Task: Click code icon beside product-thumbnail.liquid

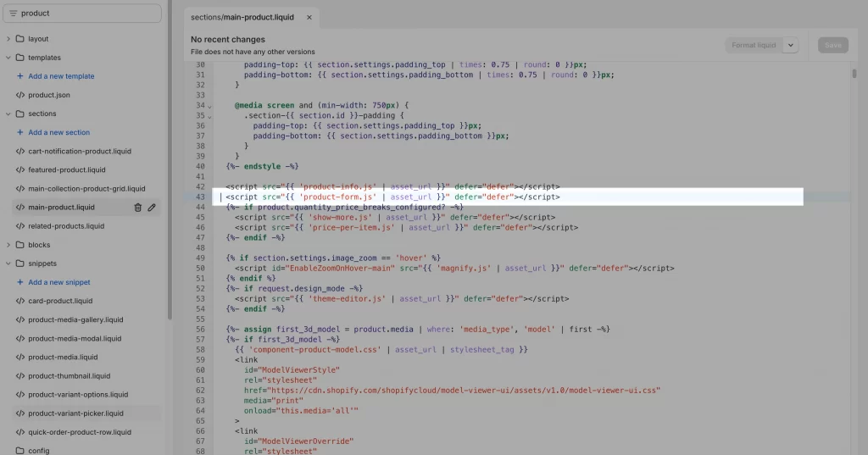Action: [x=20, y=376]
